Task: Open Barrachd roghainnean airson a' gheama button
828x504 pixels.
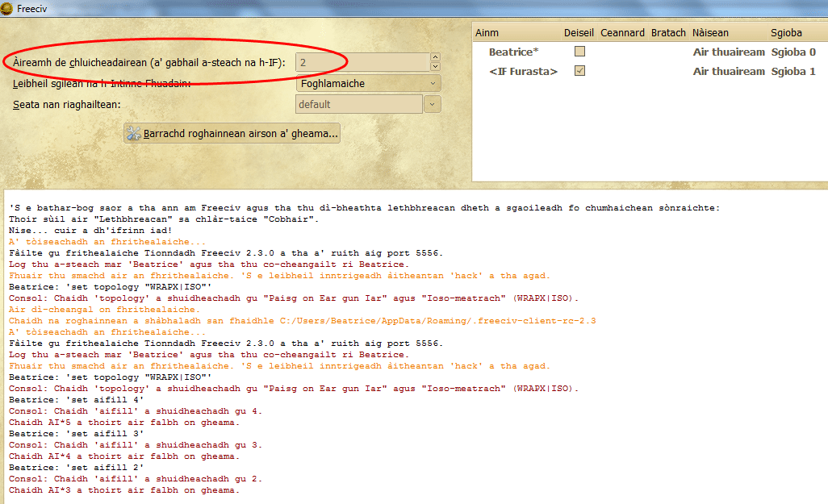Action: pyautogui.click(x=232, y=133)
